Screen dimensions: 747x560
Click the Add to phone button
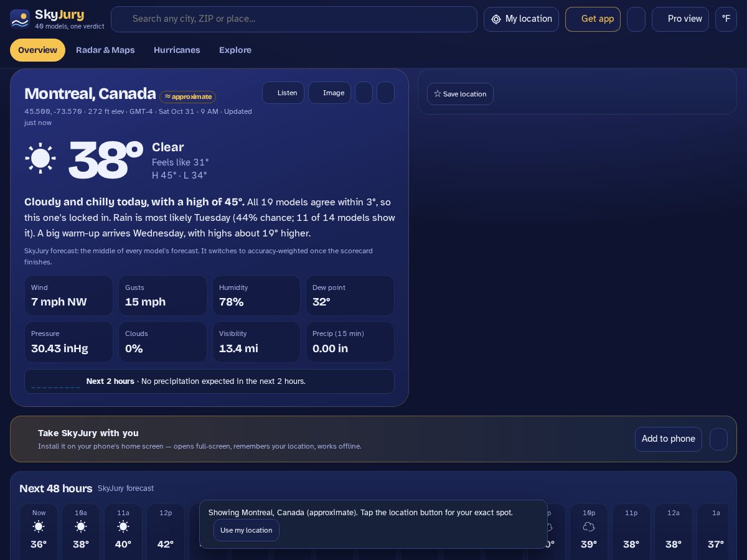669,439
